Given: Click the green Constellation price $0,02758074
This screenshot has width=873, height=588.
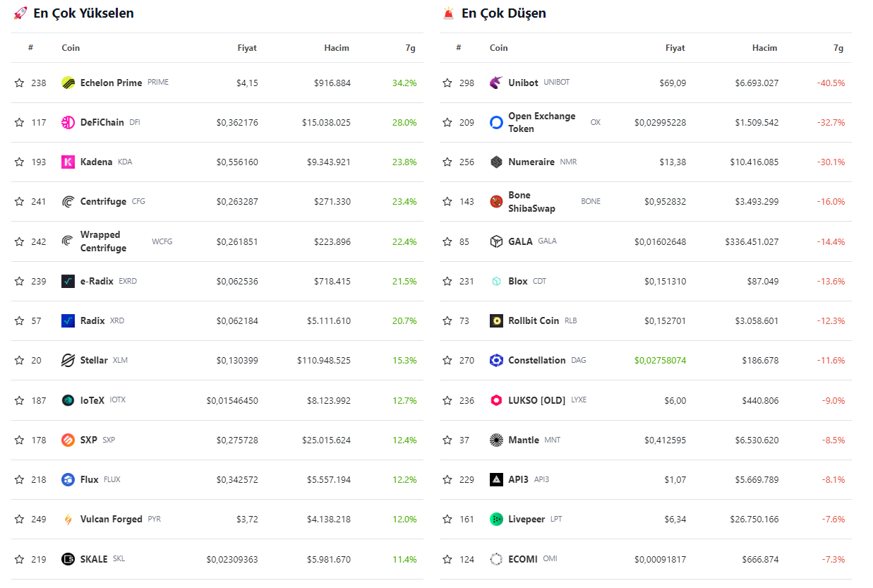Looking at the screenshot, I should [x=660, y=360].
